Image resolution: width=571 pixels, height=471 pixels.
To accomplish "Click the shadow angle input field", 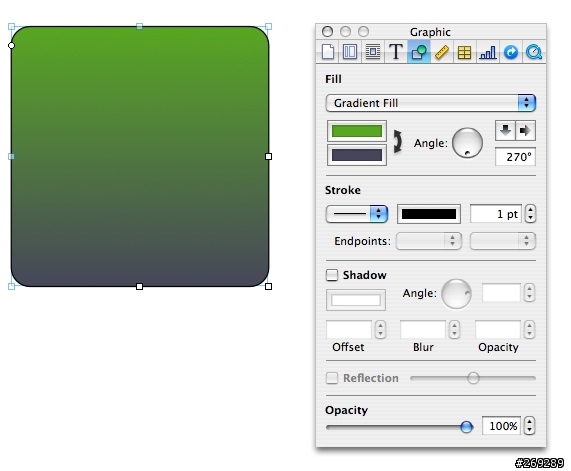I will pyautogui.click(x=501, y=293).
